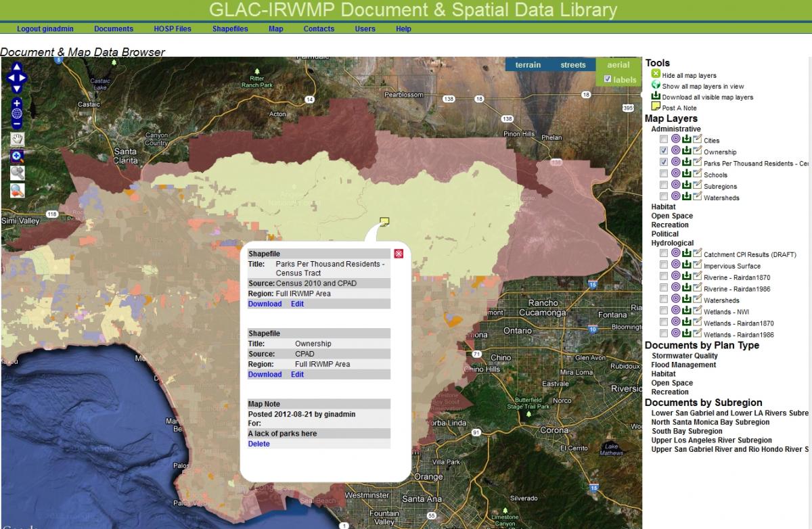
Task: Click Logout ginadmin
Action: 45,29
